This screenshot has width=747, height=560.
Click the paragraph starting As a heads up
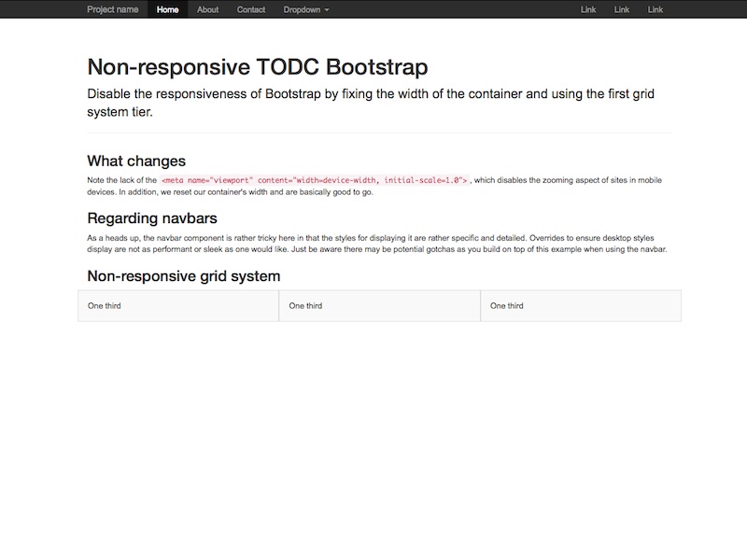pos(373,244)
